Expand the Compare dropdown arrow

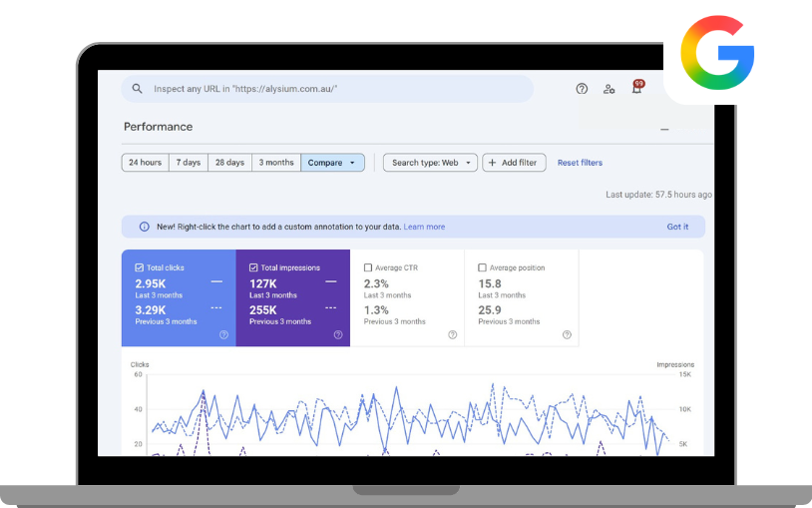click(353, 163)
